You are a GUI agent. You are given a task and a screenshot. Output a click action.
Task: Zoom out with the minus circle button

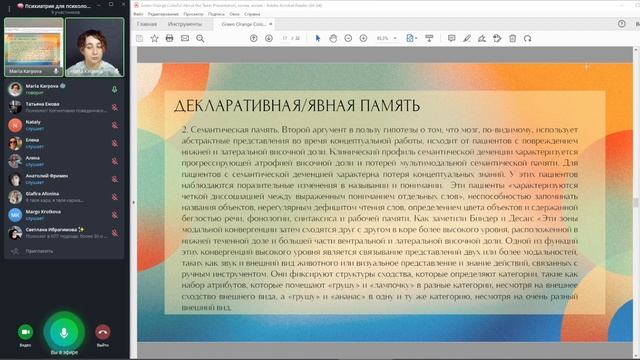(x=348, y=38)
